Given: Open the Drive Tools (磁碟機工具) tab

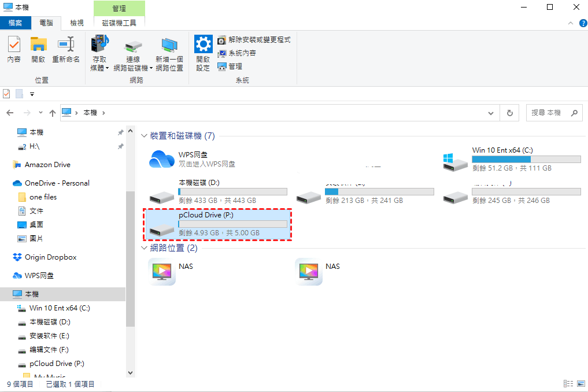Looking at the screenshot, I should (119, 23).
